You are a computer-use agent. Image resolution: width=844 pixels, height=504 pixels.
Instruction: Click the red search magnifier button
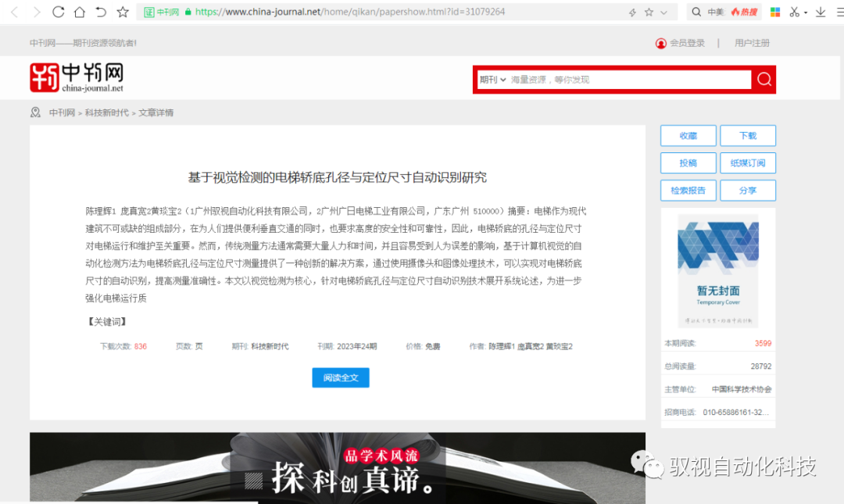pyautogui.click(x=764, y=80)
